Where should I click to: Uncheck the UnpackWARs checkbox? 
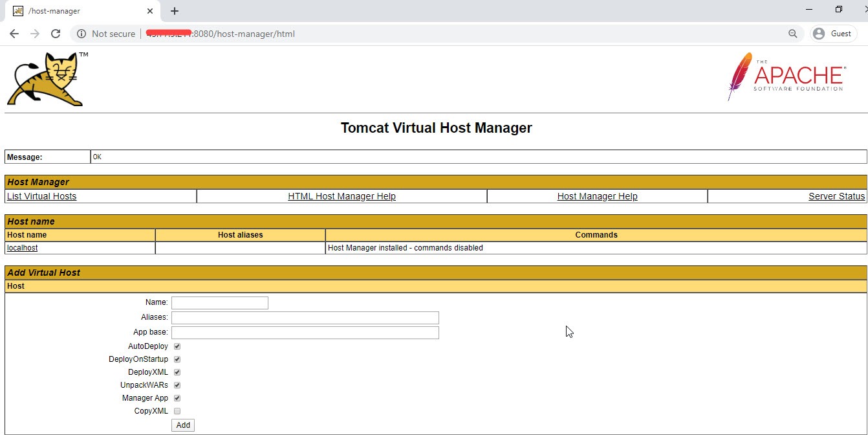pos(177,385)
